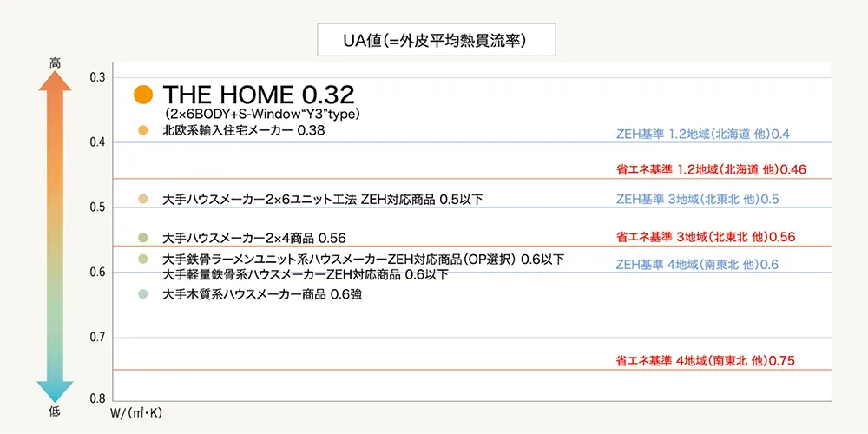The width and height of the screenshot is (868, 434).
Task: Click the 省エネ基準 4地域 0.75 red label
Action: click(x=705, y=361)
